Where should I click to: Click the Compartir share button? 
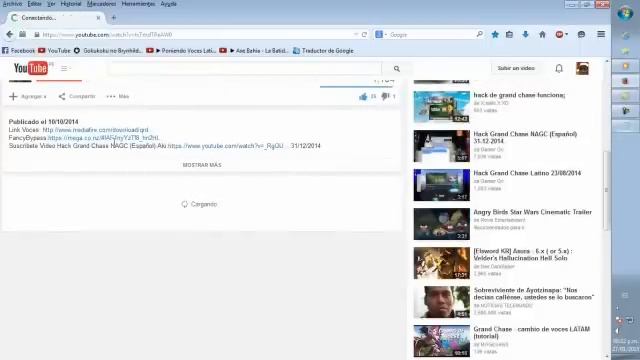(x=77, y=96)
